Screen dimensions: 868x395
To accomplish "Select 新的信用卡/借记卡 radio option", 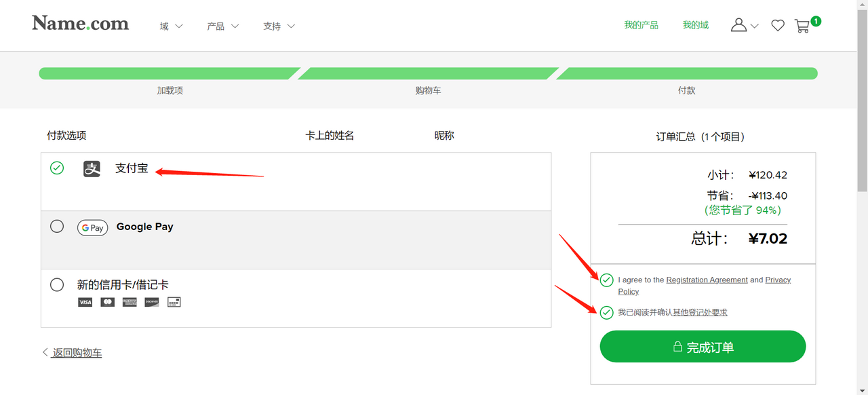I will click(57, 284).
